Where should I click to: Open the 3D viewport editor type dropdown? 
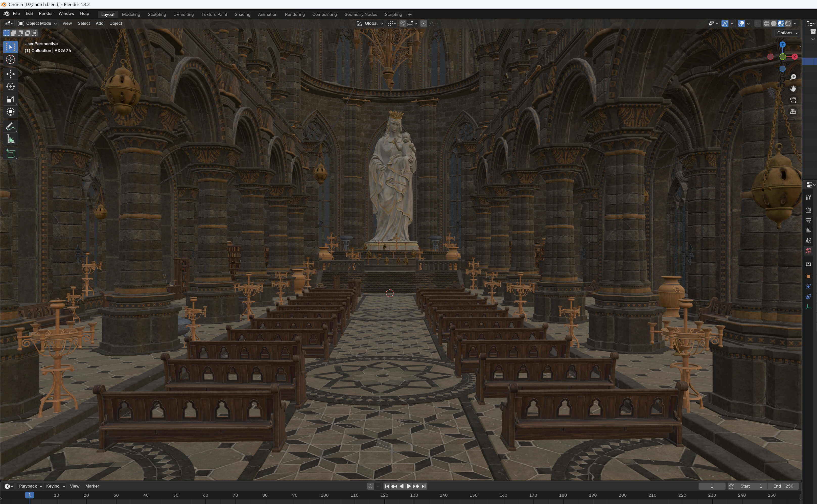click(9, 23)
